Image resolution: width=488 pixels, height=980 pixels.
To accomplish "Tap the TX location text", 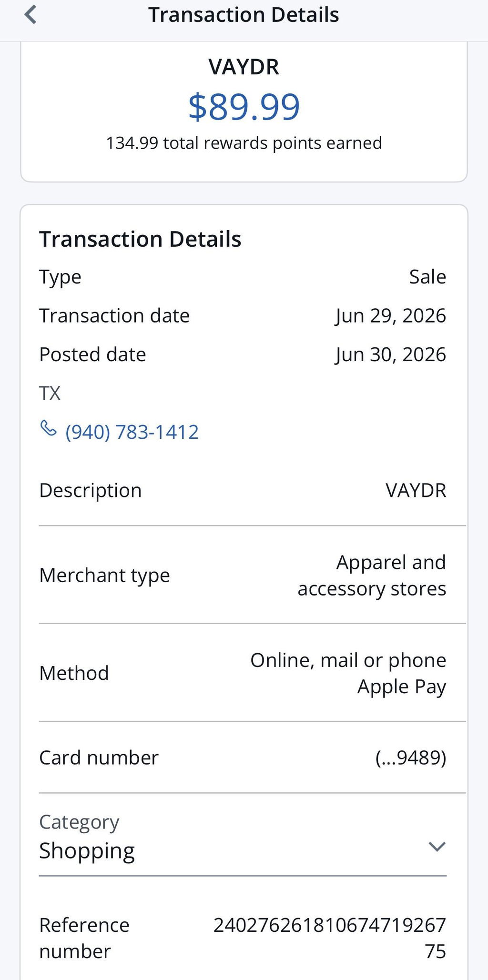I will pos(50,394).
